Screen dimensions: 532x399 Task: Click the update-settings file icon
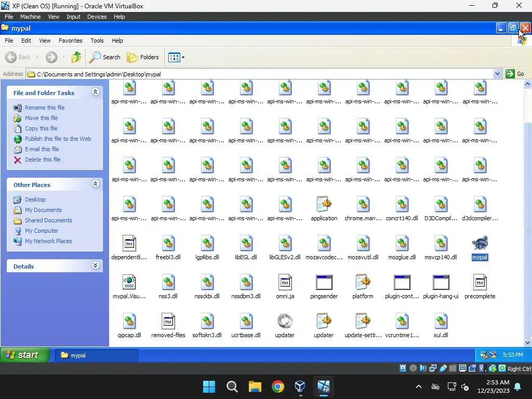click(363, 321)
